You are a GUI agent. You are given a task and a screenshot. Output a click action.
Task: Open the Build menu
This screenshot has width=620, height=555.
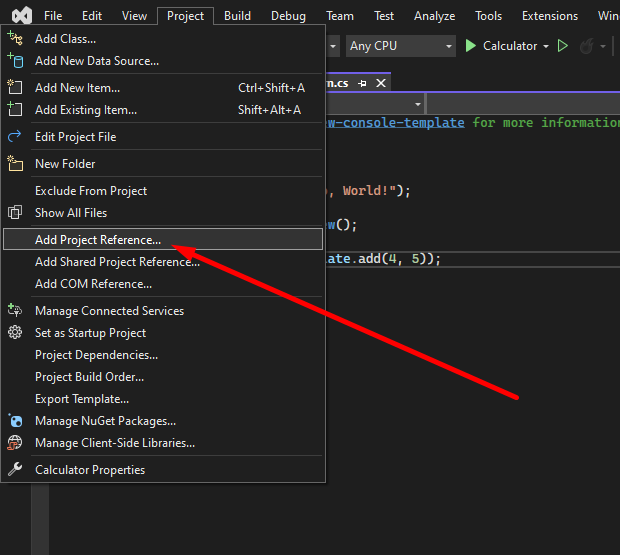(237, 16)
